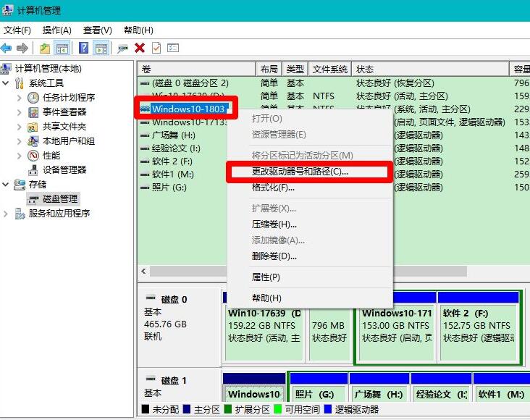Image resolution: width=530 pixels, height=420 pixels.
Task: Toggle the action pane show/hide toolbar button
Action: 101,48
